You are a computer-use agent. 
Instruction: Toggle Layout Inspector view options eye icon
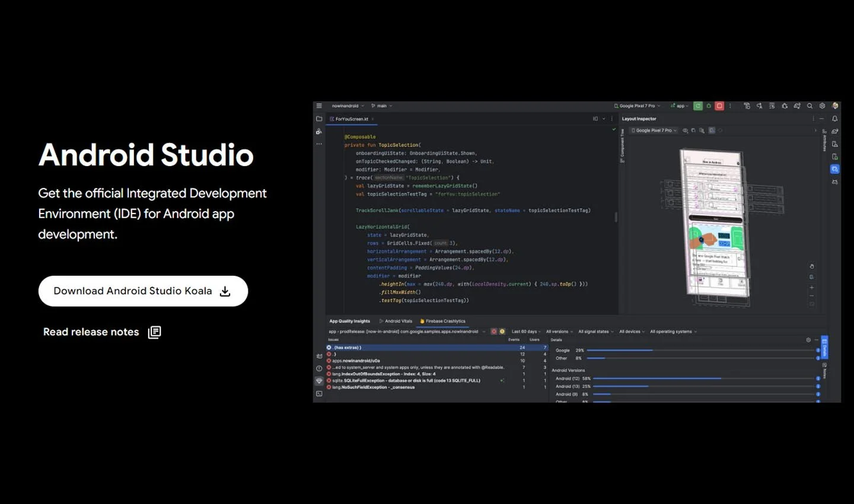[x=686, y=130]
